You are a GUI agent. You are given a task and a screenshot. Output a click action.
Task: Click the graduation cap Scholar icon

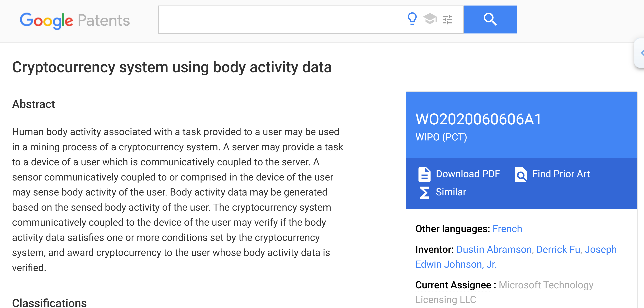[x=430, y=19]
